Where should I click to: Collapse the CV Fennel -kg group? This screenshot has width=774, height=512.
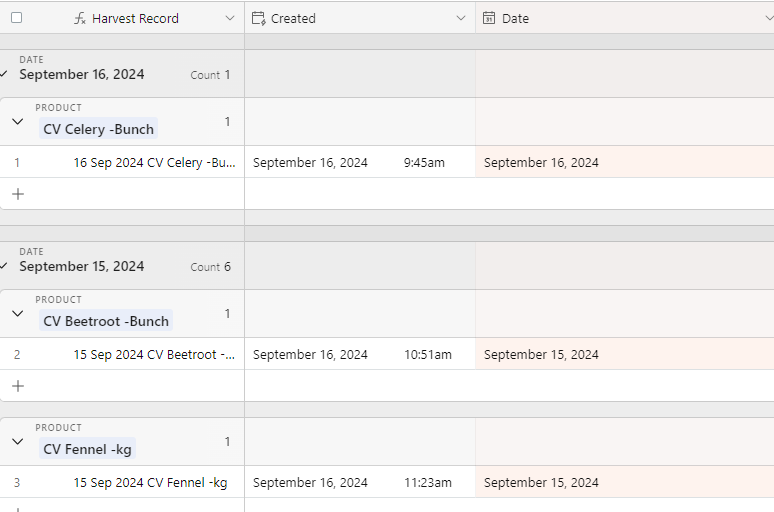tap(18, 441)
